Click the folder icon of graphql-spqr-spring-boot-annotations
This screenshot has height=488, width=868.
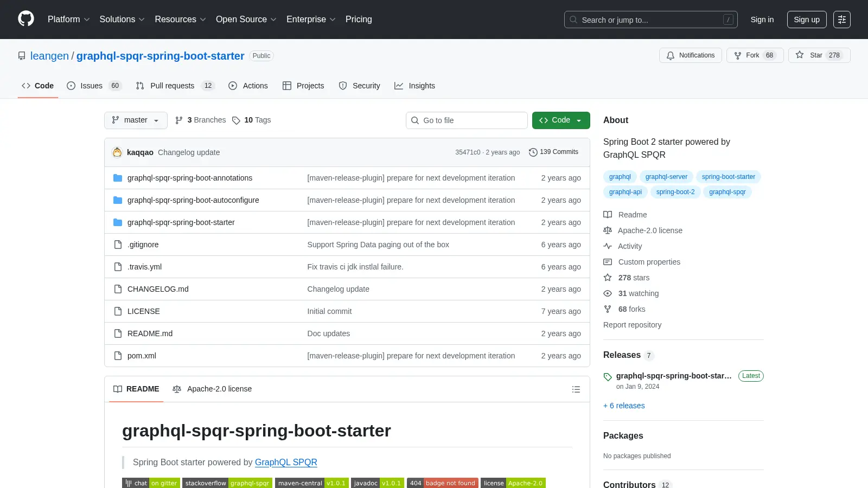coord(118,178)
